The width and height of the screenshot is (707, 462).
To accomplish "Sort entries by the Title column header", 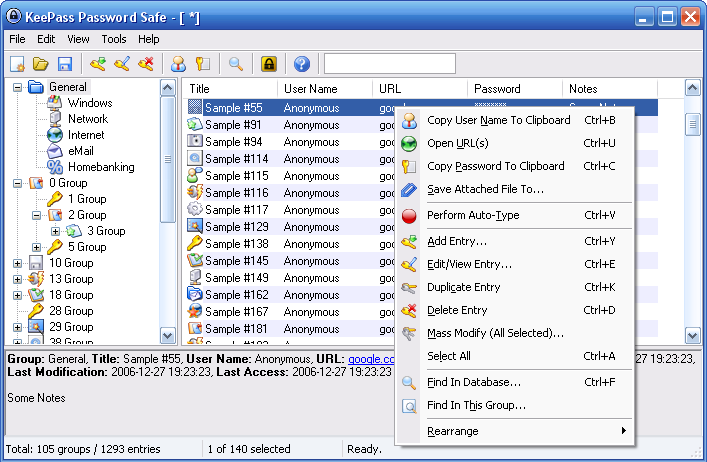I will pos(230,89).
